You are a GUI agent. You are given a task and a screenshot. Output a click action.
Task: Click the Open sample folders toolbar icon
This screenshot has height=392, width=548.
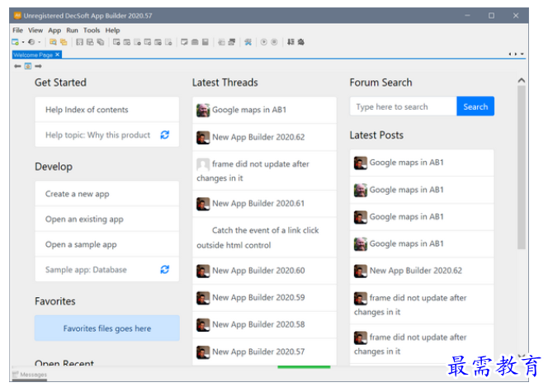coord(64,42)
